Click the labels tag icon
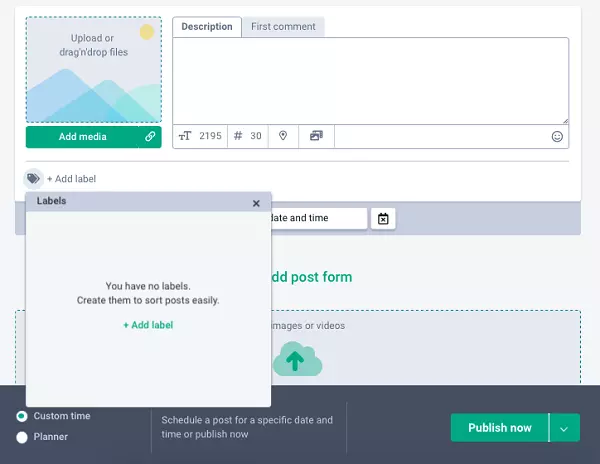The image size is (600, 464). click(x=33, y=179)
